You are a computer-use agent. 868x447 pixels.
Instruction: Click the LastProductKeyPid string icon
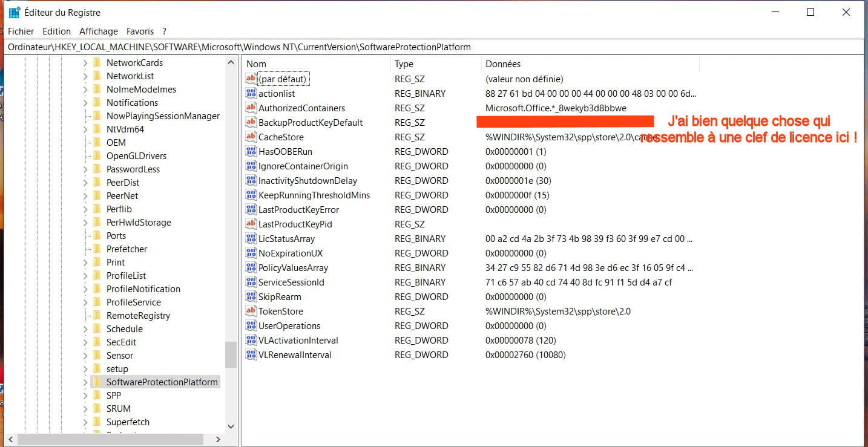(x=251, y=224)
